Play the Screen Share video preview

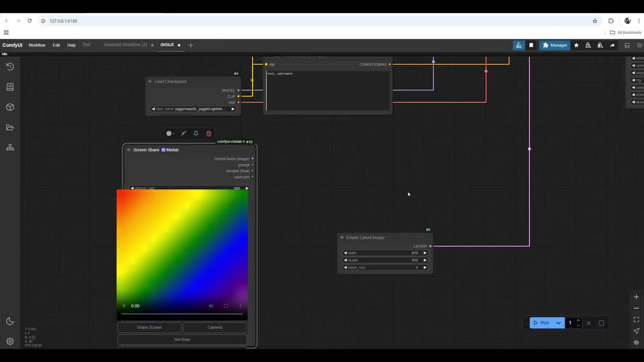point(124,306)
